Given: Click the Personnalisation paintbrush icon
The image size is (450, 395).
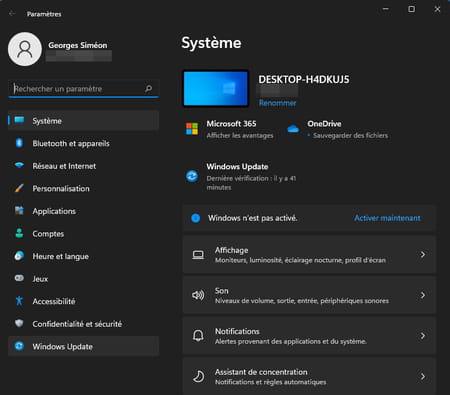Looking at the screenshot, I should [19, 188].
